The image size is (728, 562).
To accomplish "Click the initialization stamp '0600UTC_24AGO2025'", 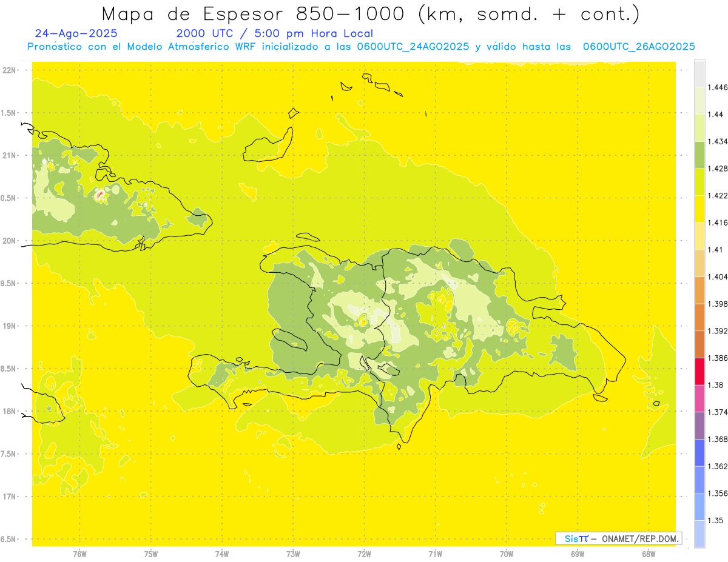I will click(413, 47).
